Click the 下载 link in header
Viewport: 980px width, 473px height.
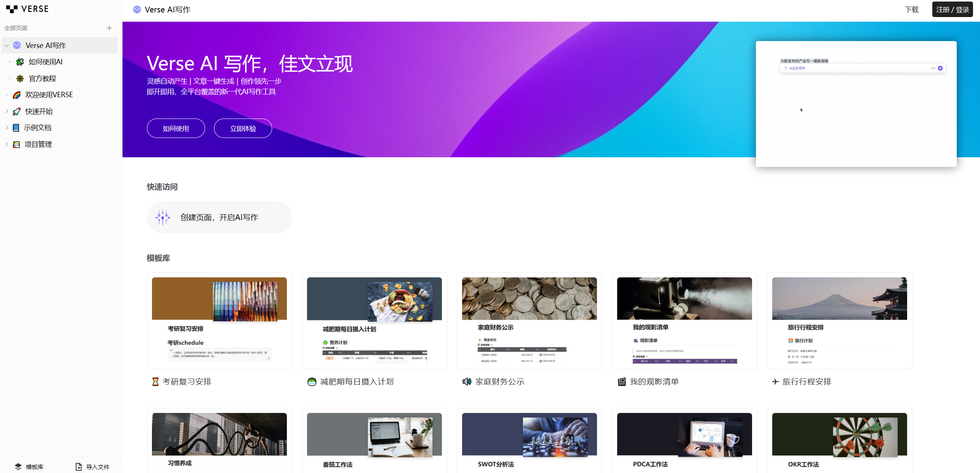[911, 10]
